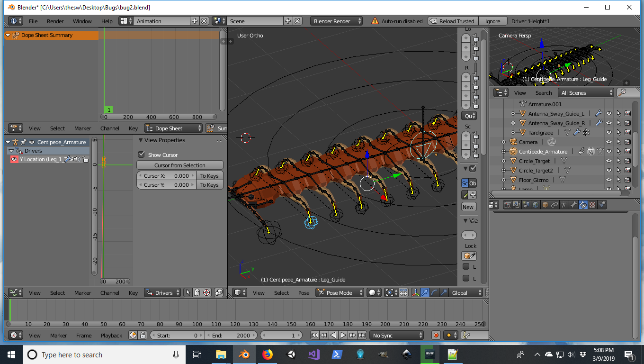Viewport: 644px width, 364px height.
Task: Click the New button in tool panel
Action: point(468,207)
